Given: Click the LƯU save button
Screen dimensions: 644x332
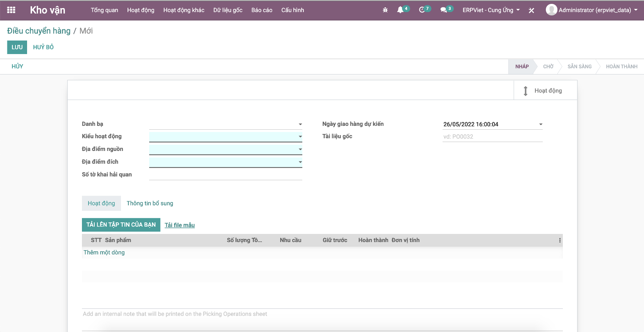Looking at the screenshot, I should pos(17,47).
